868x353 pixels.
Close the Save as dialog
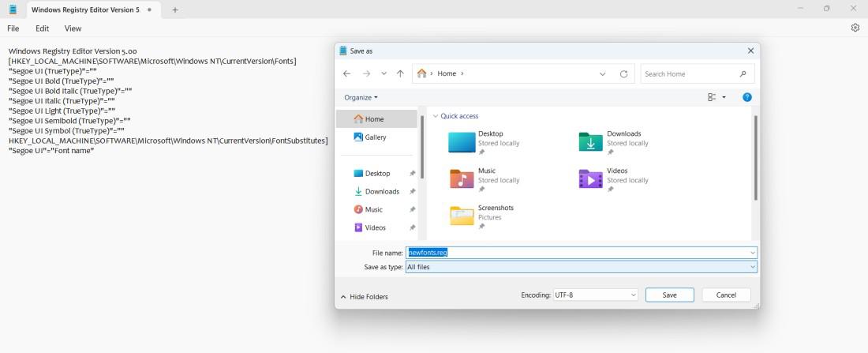[750, 51]
